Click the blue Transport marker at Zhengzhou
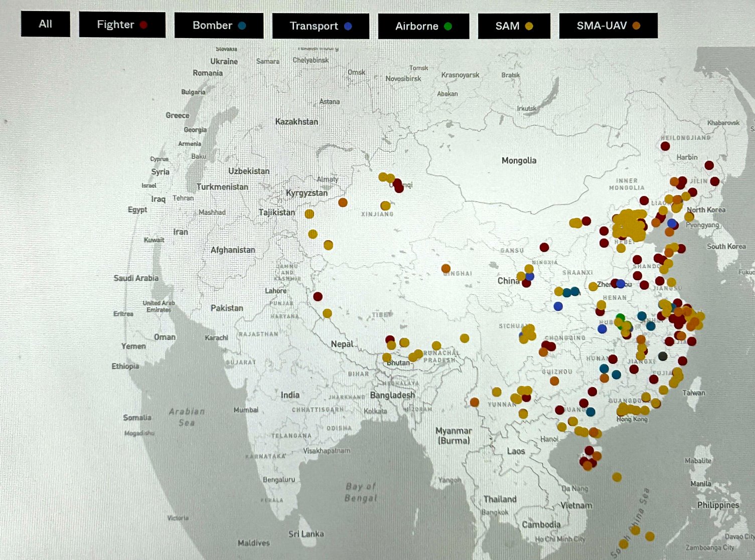The image size is (755, 560). (621, 284)
